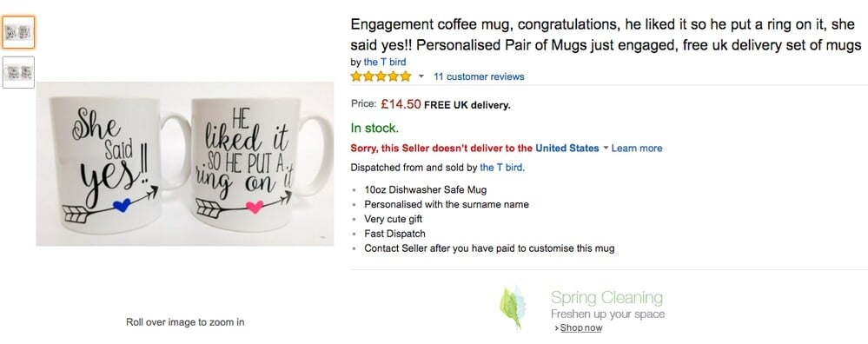Screen dimensions: 868x344
Task: Click the Spring Cleaning banner heading
Action: pyautogui.click(x=606, y=298)
